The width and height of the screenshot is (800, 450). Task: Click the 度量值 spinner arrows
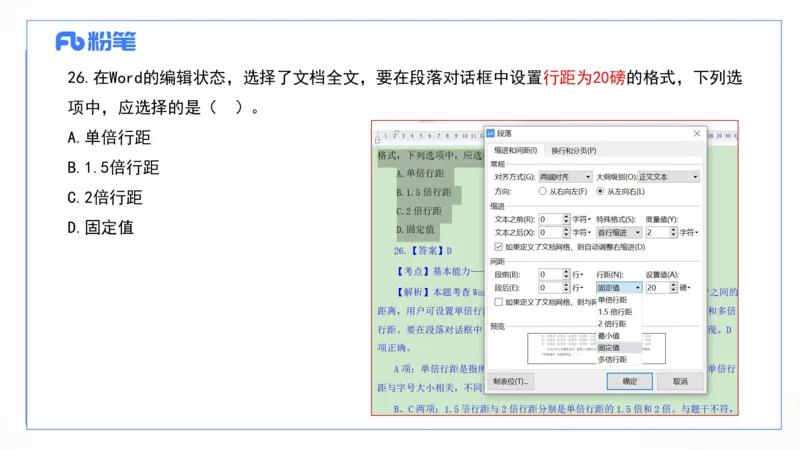click(673, 233)
